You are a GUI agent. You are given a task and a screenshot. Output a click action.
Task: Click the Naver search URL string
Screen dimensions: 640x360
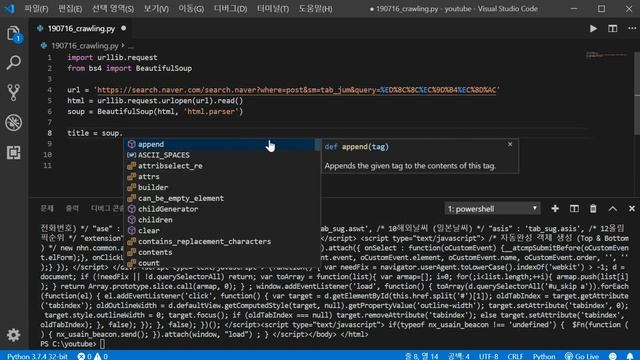tap(297, 90)
